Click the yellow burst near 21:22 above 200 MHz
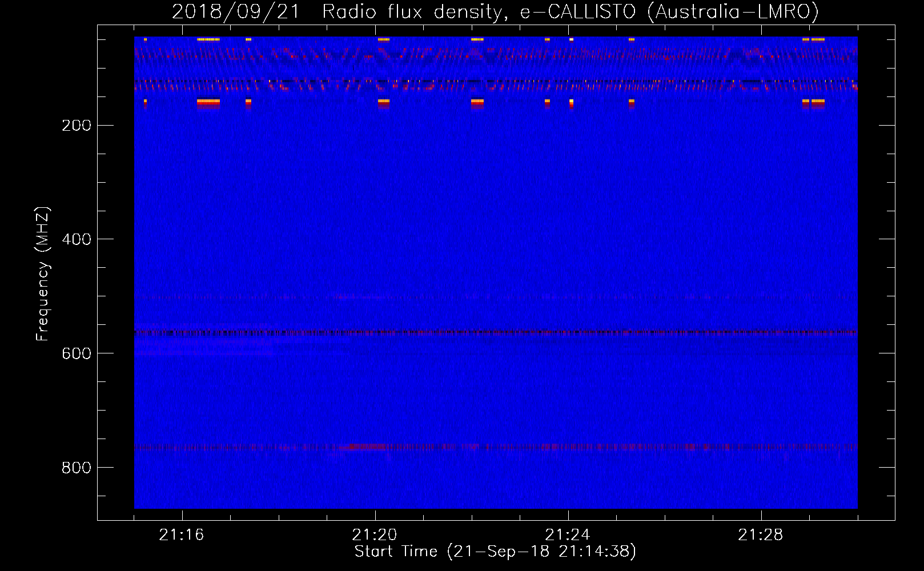 click(477, 102)
